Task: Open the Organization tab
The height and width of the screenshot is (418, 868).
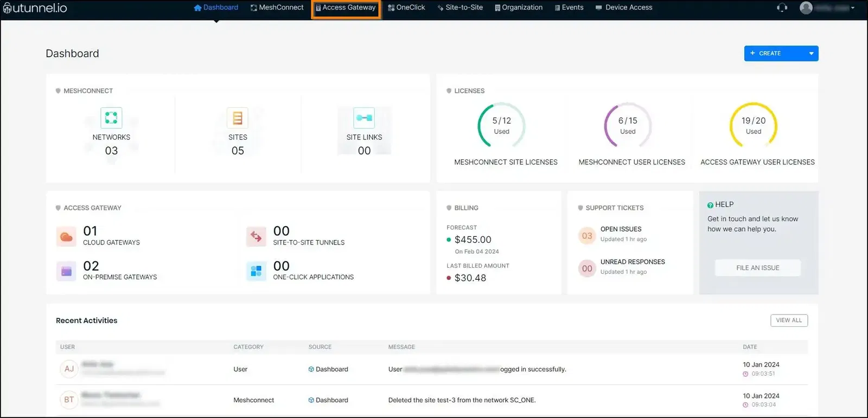Action: point(519,8)
